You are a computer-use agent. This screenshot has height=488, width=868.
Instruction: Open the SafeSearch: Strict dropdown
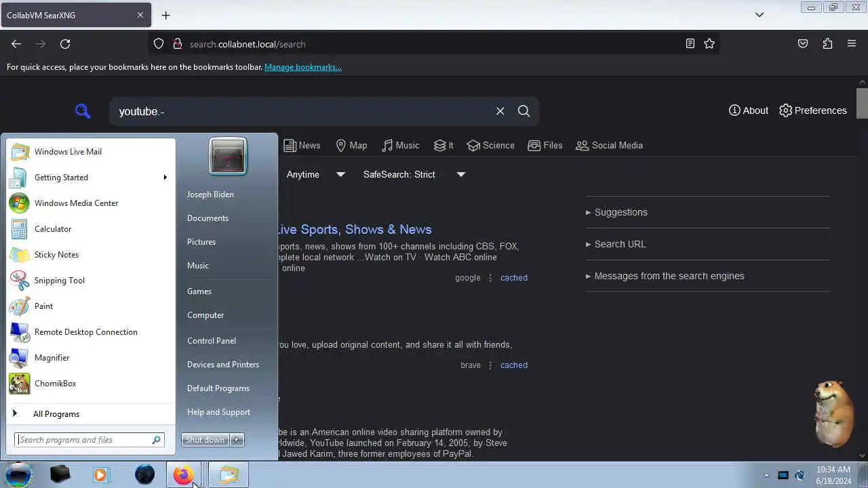click(x=414, y=174)
